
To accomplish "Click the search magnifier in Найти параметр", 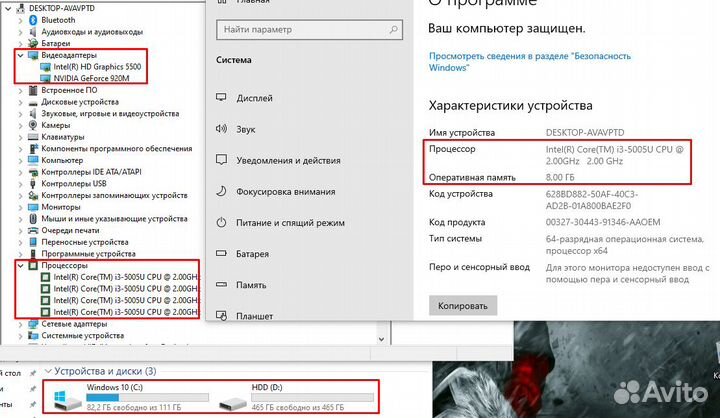I will (x=394, y=30).
